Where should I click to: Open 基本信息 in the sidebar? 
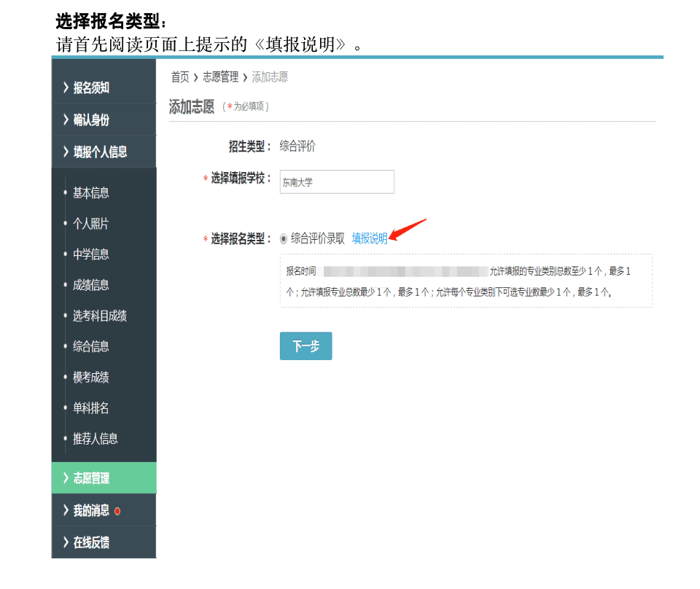coord(91,193)
